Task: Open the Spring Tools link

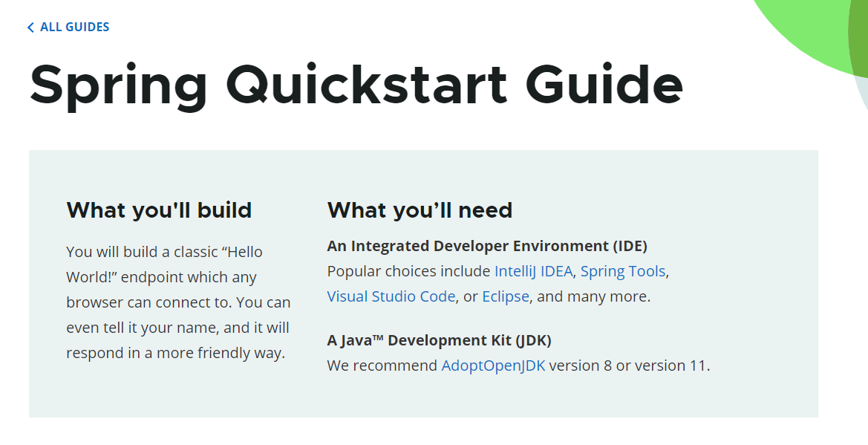Action: [x=623, y=271]
